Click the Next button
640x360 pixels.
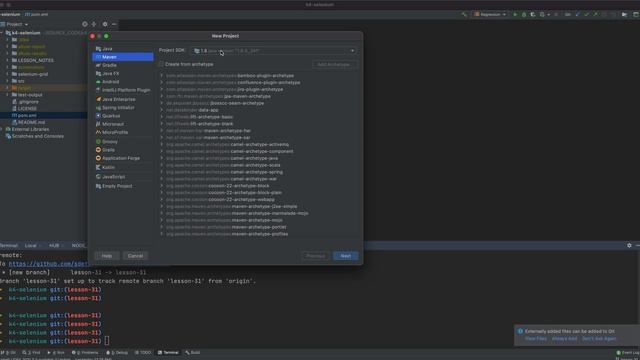(346, 256)
